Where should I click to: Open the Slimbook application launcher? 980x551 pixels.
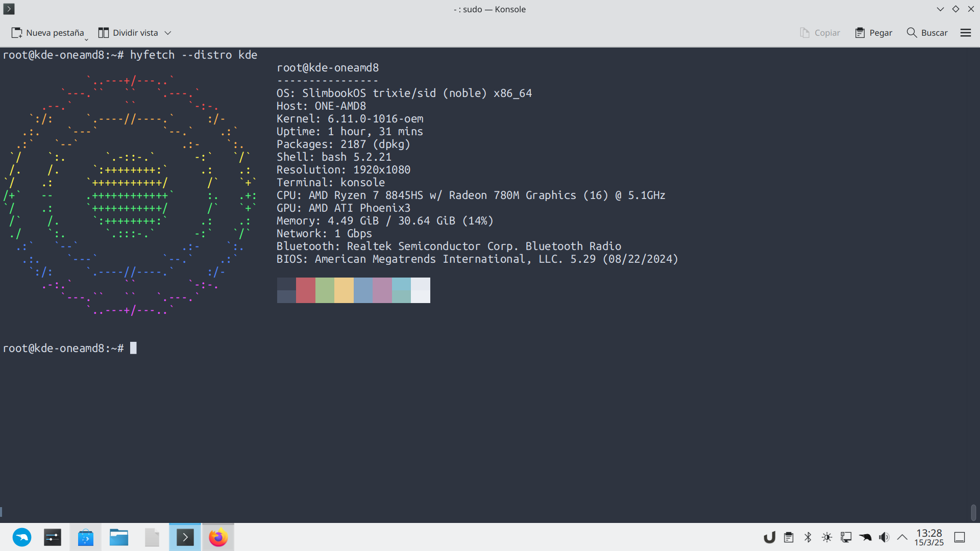pos(22,537)
